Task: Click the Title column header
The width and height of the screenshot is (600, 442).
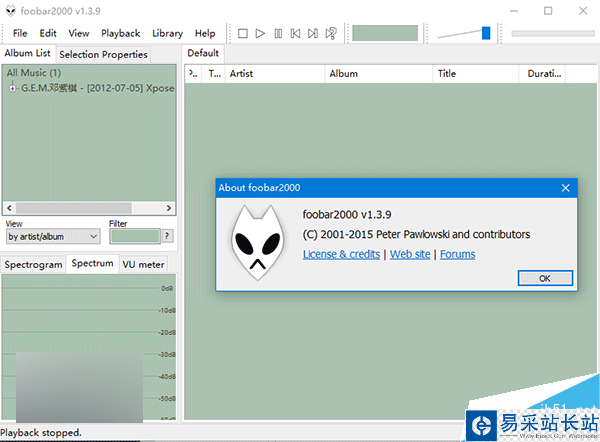Action: [x=476, y=73]
